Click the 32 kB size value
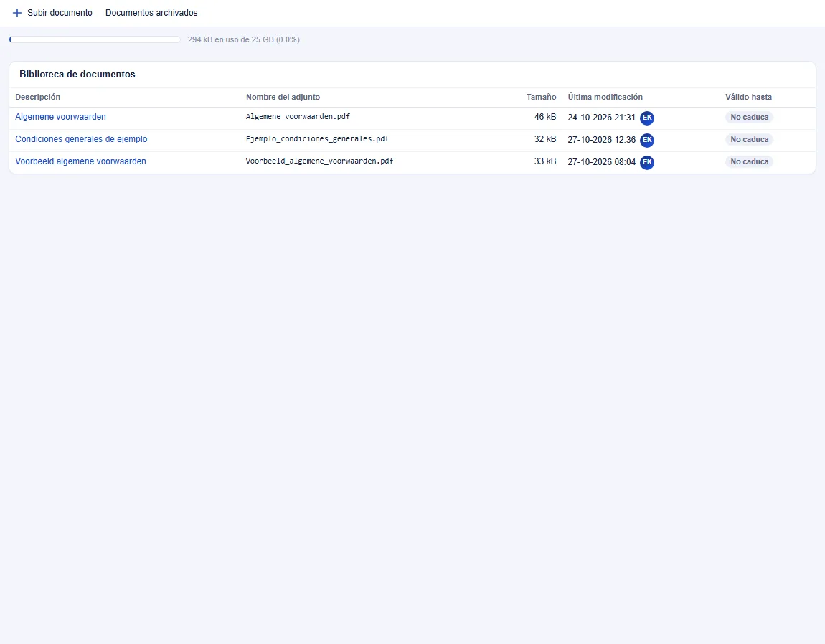Image resolution: width=825 pixels, height=644 pixels. click(545, 139)
